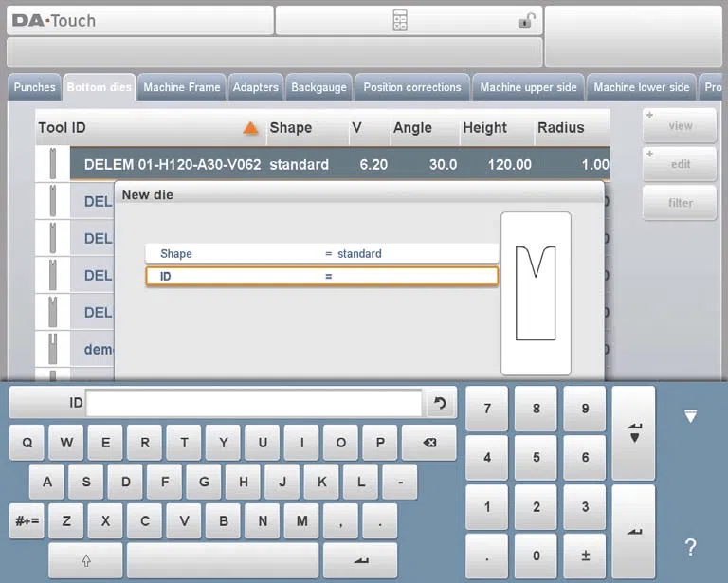
Task: Hide keyboard with down triangle icon
Action: click(690, 415)
